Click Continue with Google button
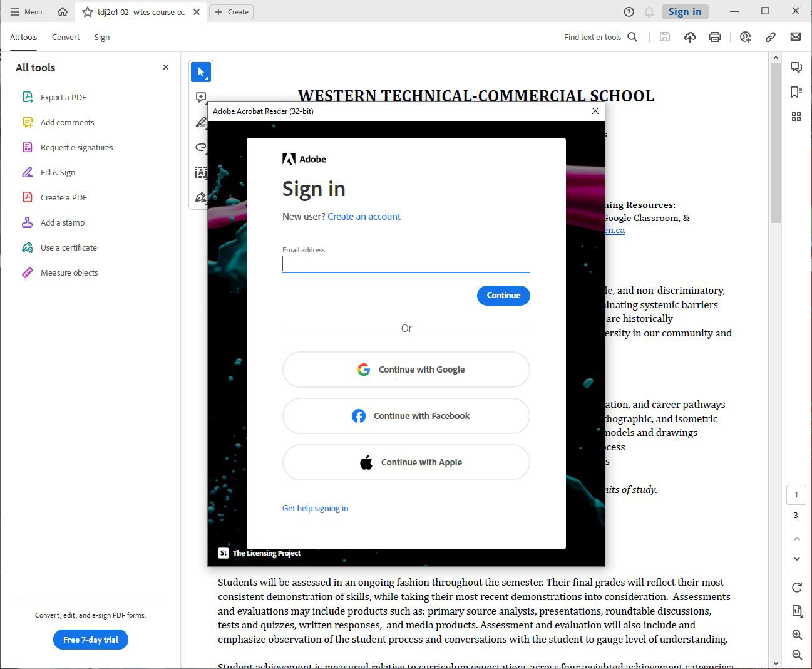Viewport: 812px width, 669px height. coord(406,370)
